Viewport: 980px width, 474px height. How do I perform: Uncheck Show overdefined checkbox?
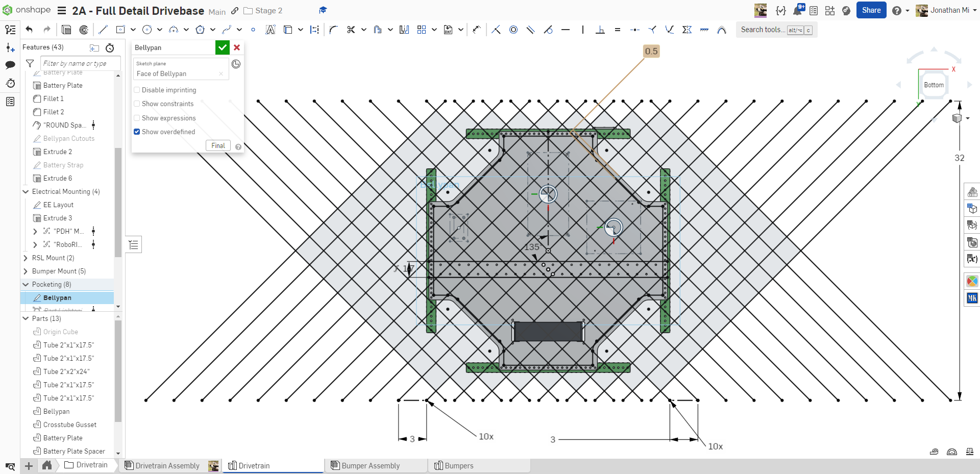137,132
